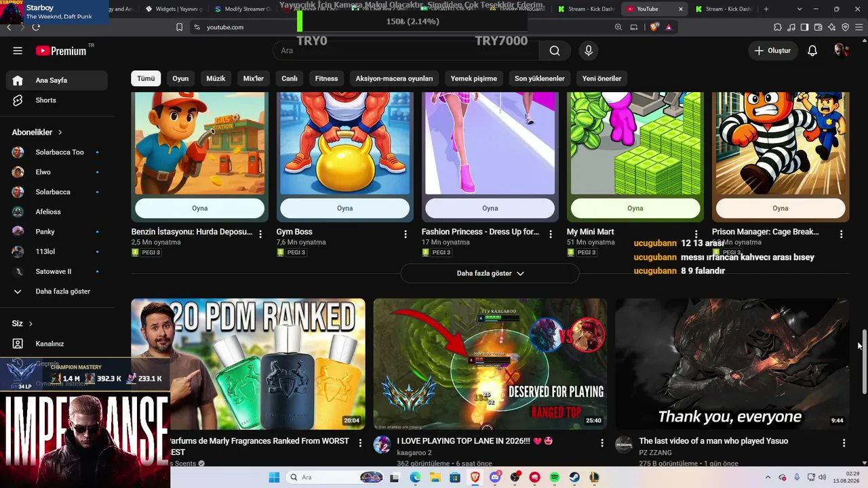Open more actions for Yasuo video
This screenshot has width=868, height=488.
(844, 443)
